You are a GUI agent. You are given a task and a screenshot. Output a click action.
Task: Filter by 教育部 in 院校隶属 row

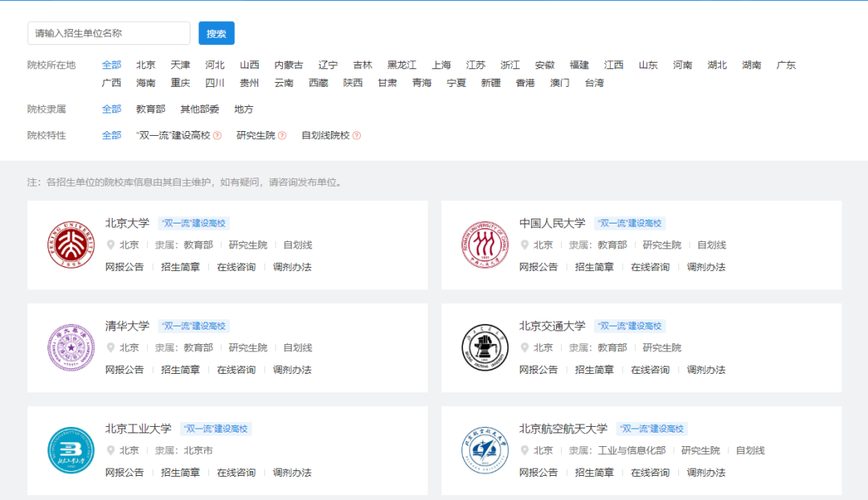click(150, 109)
